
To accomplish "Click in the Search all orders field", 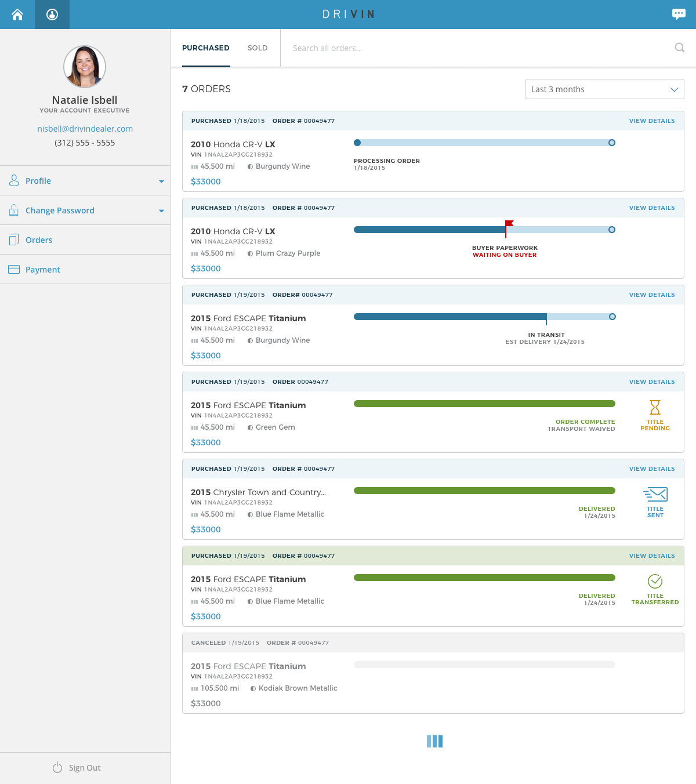I will pos(477,48).
